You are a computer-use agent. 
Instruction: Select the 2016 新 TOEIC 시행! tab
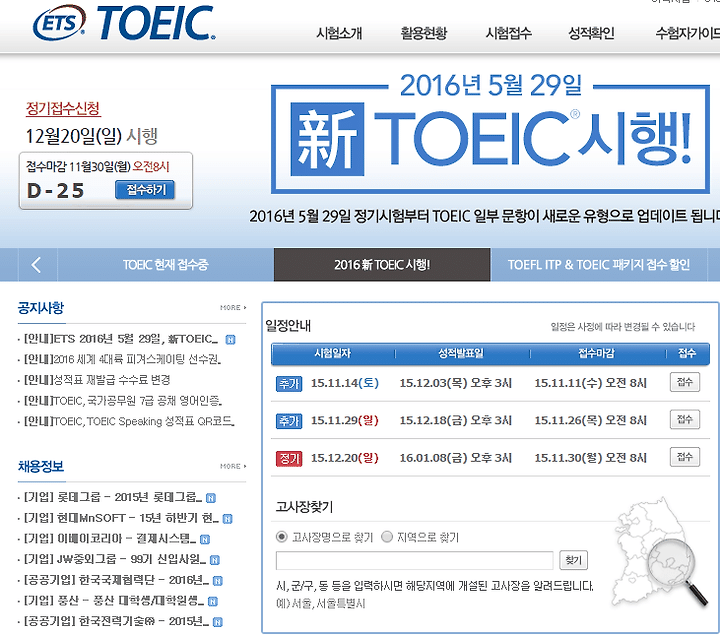pyautogui.click(x=382, y=264)
